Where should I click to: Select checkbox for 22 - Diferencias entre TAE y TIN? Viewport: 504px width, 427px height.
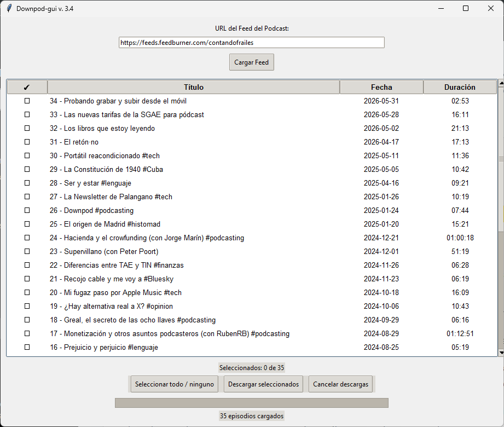point(27,265)
